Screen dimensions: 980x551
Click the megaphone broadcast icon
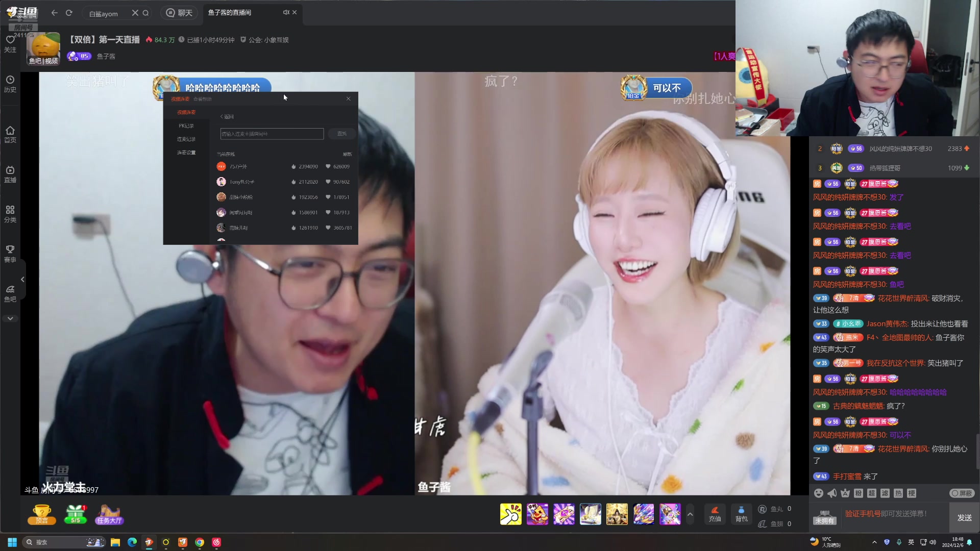pos(832,493)
